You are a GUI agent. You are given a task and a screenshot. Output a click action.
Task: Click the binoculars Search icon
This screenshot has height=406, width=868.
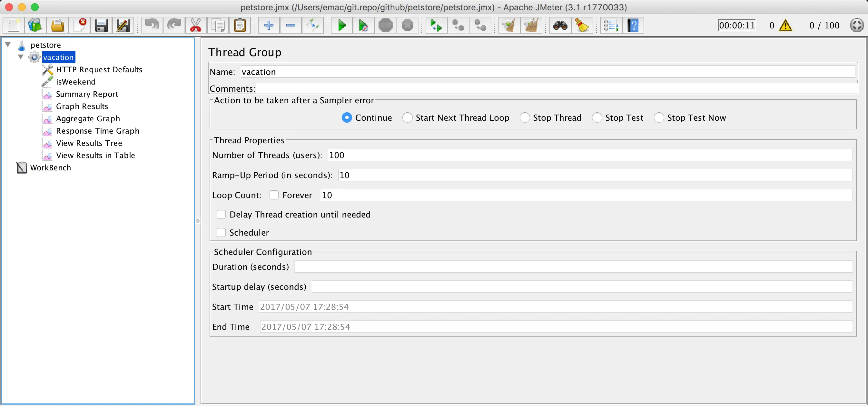(x=560, y=25)
